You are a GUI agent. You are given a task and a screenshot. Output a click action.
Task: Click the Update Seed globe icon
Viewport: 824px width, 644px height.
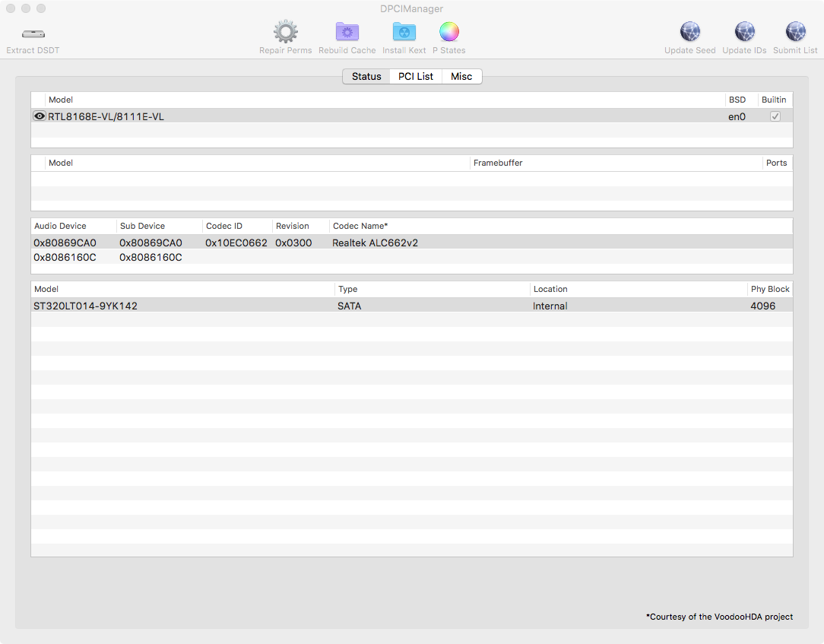pos(689,33)
